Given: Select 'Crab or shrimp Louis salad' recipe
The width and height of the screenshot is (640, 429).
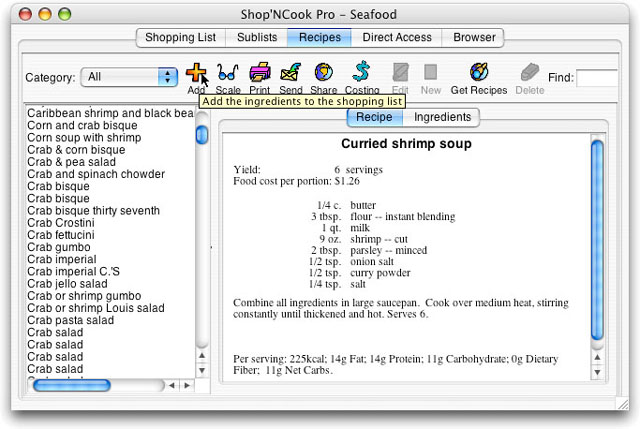Looking at the screenshot, I should tap(96, 308).
